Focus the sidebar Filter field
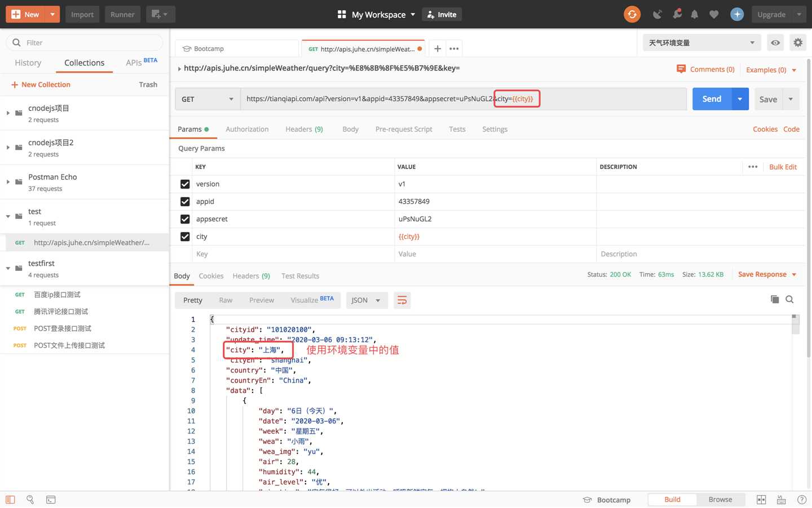The height and width of the screenshot is (508, 812). [85, 42]
